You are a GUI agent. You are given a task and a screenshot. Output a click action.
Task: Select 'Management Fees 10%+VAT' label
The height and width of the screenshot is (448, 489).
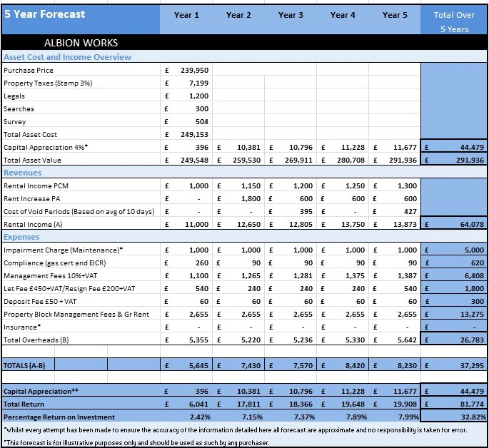click(x=50, y=275)
